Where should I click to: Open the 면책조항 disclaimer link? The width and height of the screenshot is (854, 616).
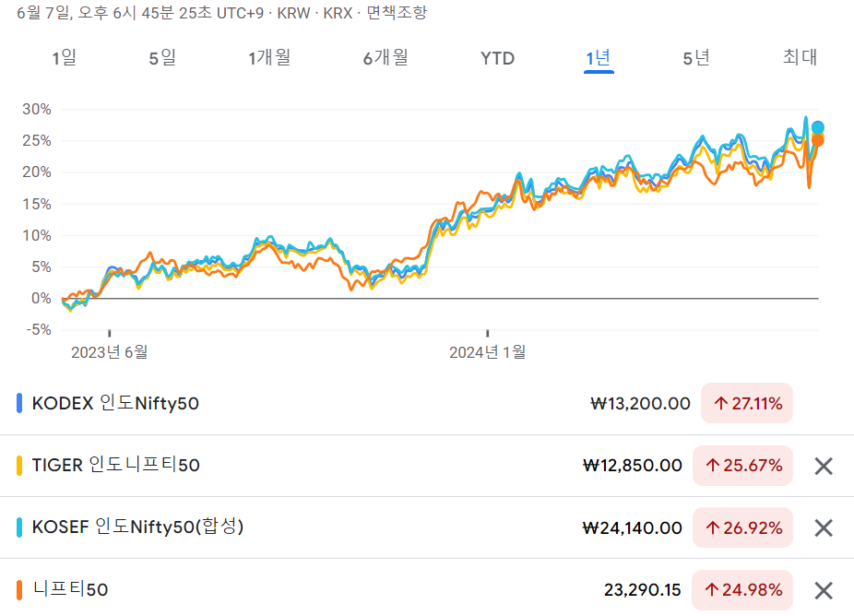pos(397,13)
